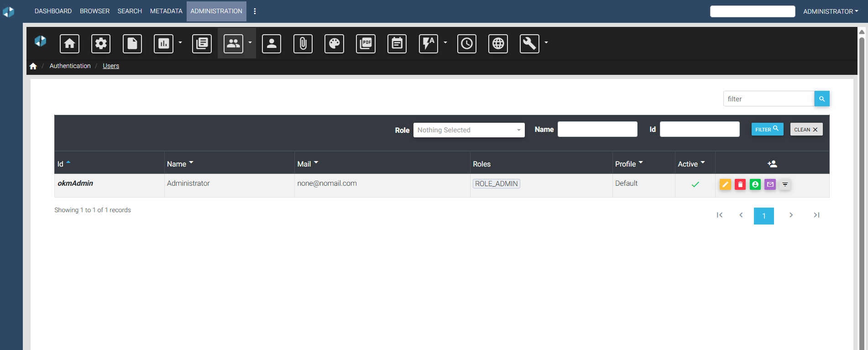The height and width of the screenshot is (350, 868).
Task: Open the PDF icon in the toolbar
Action: (366, 44)
